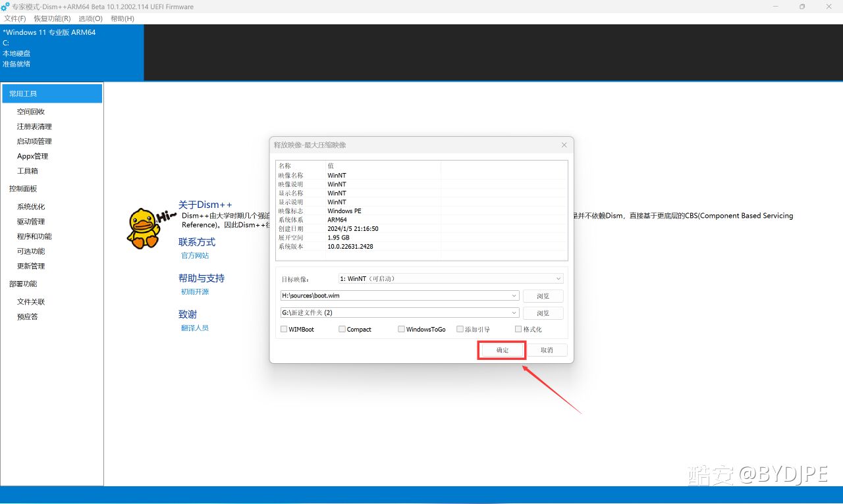Open the 文件(F) menu

point(15,18)
